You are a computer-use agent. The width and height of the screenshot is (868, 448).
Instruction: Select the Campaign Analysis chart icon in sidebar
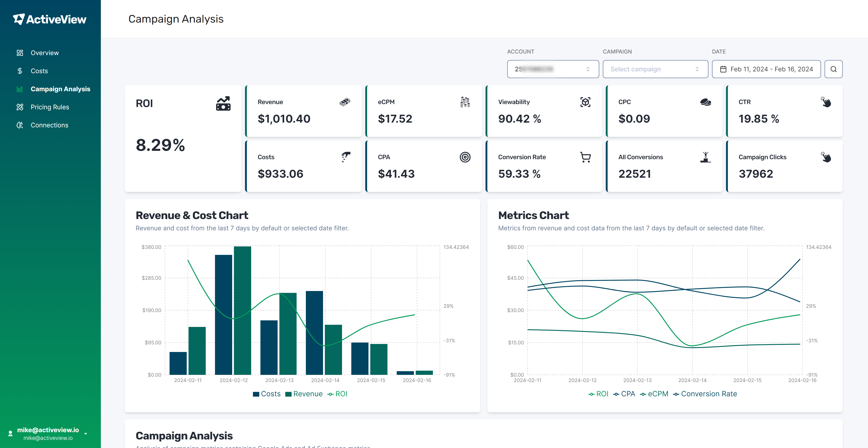coord(19,89)
